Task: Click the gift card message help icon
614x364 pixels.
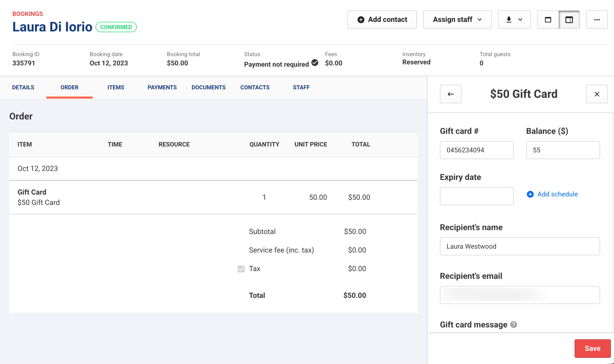Action: coord(514,325)
